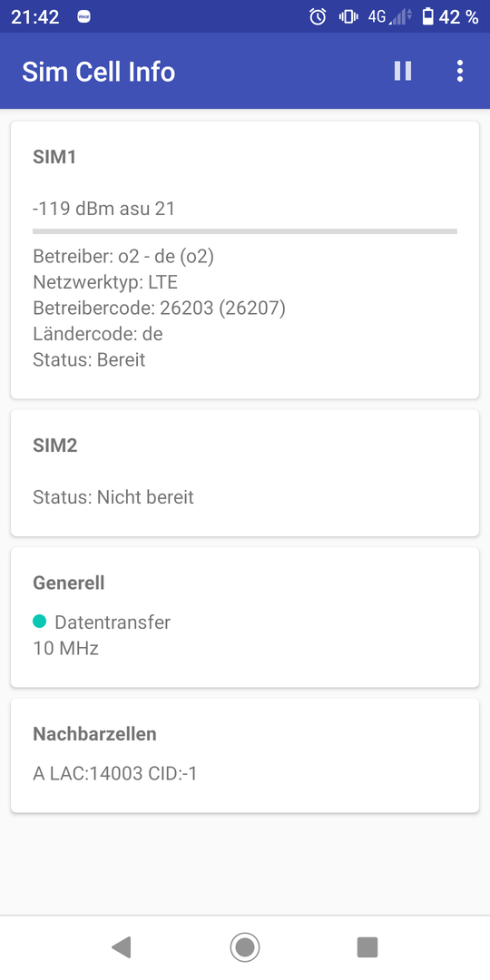Open the three-dot overflow menu
Screen dimensions: 490x980
pos(460,72)
